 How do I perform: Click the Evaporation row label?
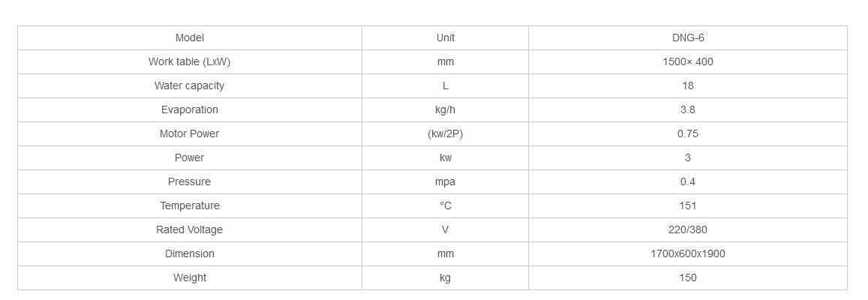point(190,110)
